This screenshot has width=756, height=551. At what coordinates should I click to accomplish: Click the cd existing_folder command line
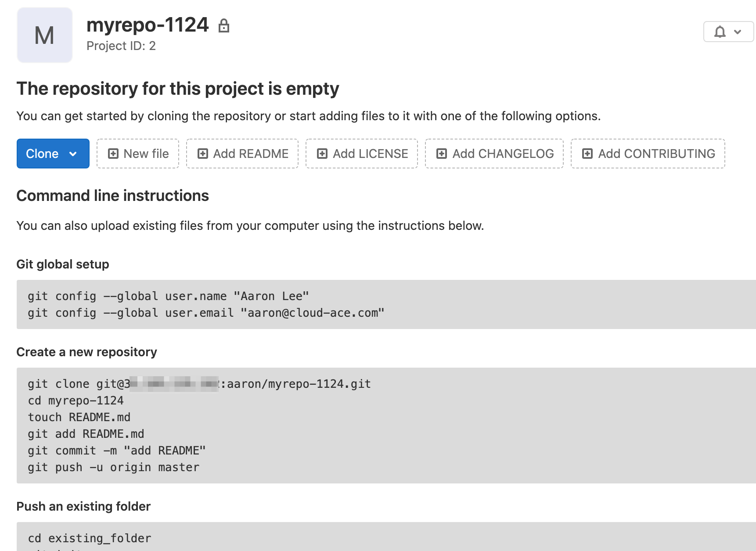pyautogui.click(x=90, y=538)
